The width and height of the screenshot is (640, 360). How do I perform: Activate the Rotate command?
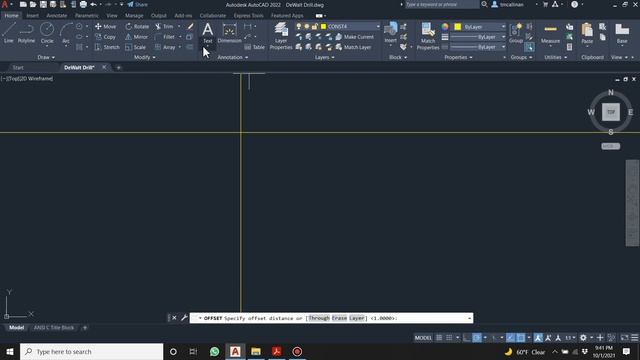tap(137, 27)
